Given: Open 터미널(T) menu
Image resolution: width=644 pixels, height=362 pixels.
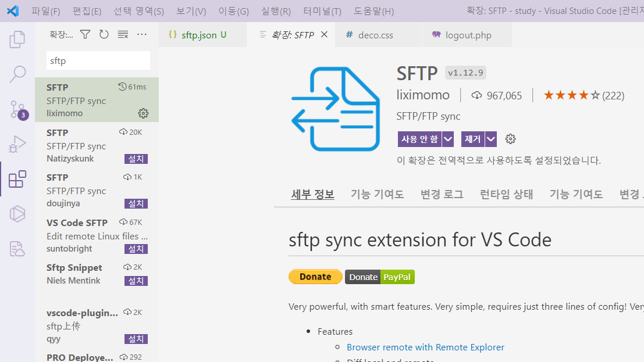Looking at the screenshot, I should click(x=322, y=11).
